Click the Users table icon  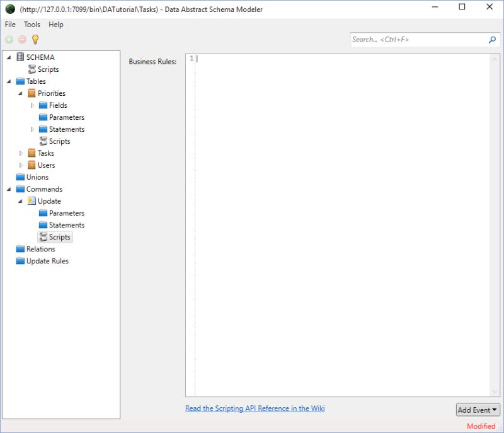[x=31, y=165]
